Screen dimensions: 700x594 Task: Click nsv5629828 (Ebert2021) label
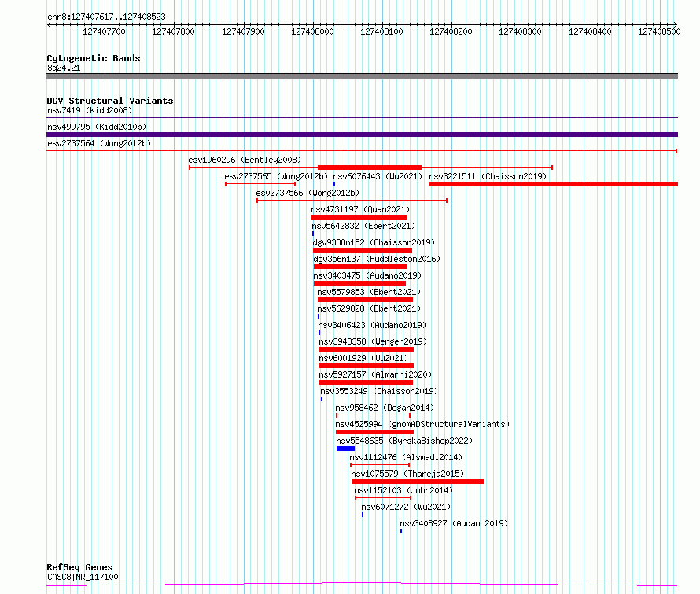[x=369, y=308]
